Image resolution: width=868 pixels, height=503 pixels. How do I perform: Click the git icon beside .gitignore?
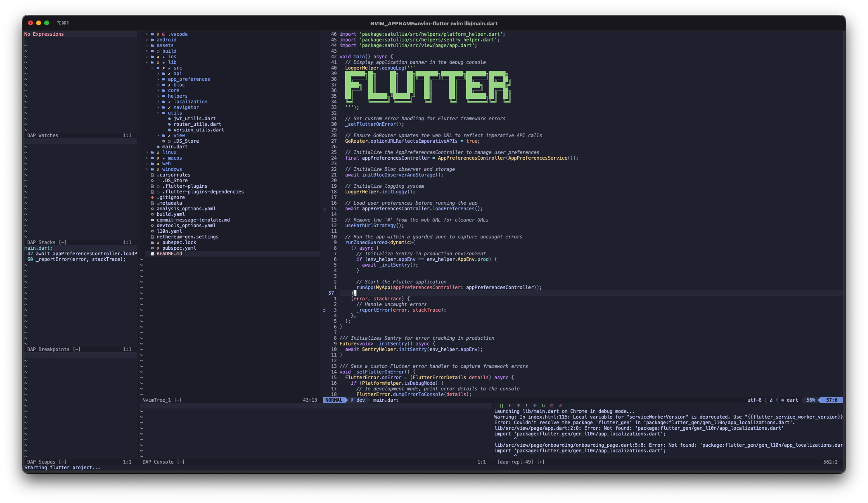pyautogui.click(x=152, y=197)
